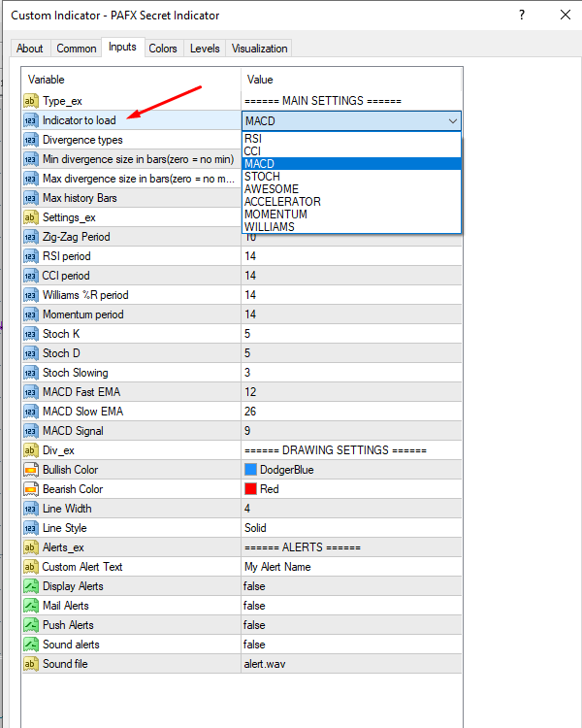Screen dimensions: 582x728
Task: Choose AWESOME from the indicator list
Action: click(x=351, y=189)
